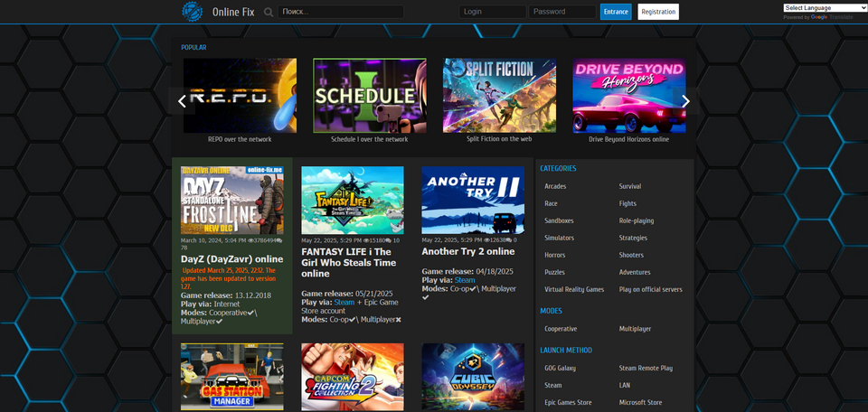The width and height of the screenshot is (868, 412).
Task: Click 'REPO over the network' caption
Action: pos(240,139)
